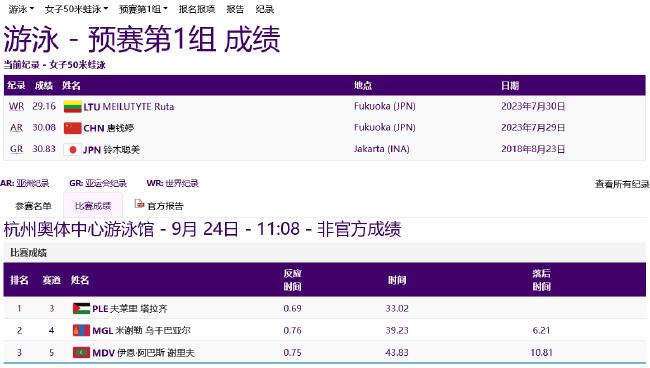Click the 地点 records column header
The height and width of the screenshot is (368, 650).
(363, 86)
